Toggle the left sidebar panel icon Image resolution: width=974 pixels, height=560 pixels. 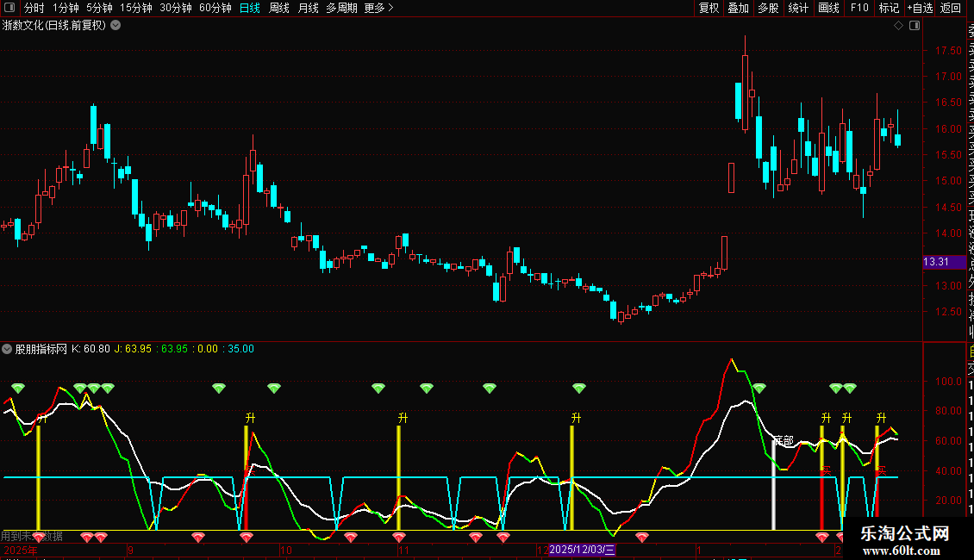point(9,8)
